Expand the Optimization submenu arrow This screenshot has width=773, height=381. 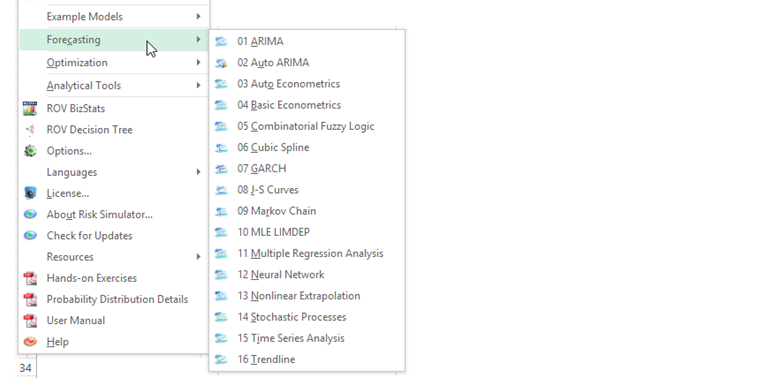coord(198,62)
